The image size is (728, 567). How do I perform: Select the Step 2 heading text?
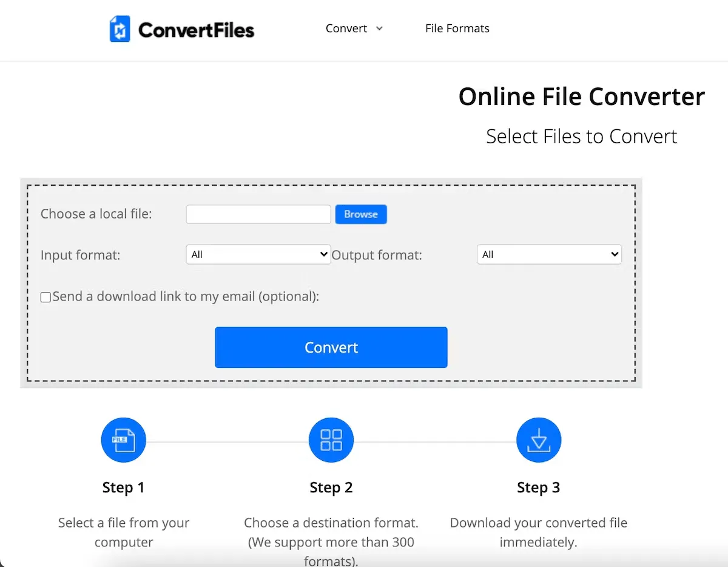click(331, 487)
